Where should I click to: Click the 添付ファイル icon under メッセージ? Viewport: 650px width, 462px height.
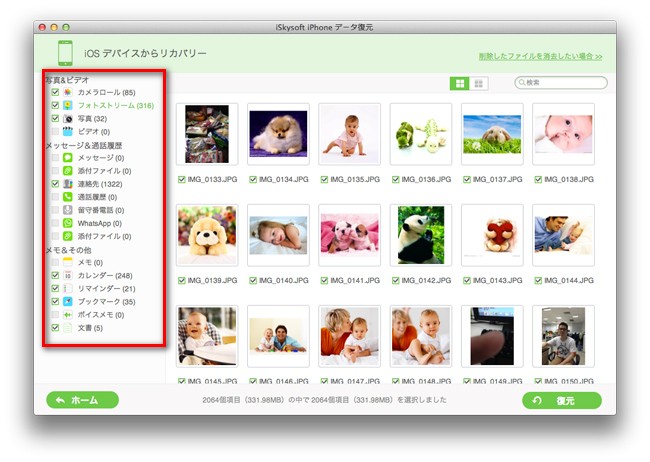point(68,170)
